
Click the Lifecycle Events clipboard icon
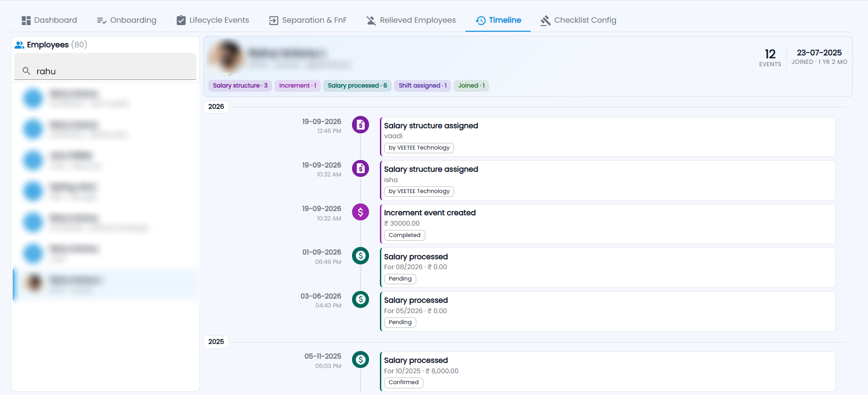pyautogui.click(x=181, y=20)
